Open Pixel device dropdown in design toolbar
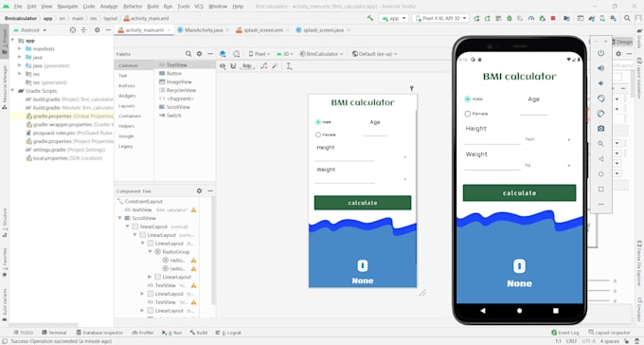The height and width of the screenshot is (345, 644). (x=259, y=54)
